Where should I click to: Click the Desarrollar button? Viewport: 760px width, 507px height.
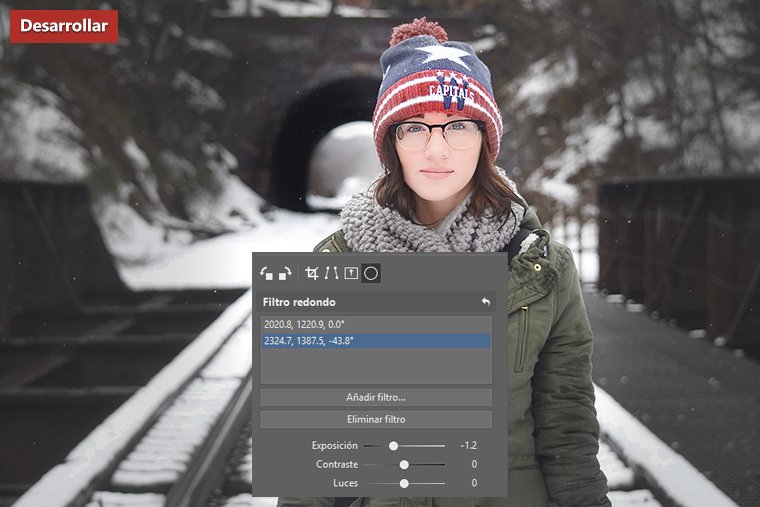64,26
